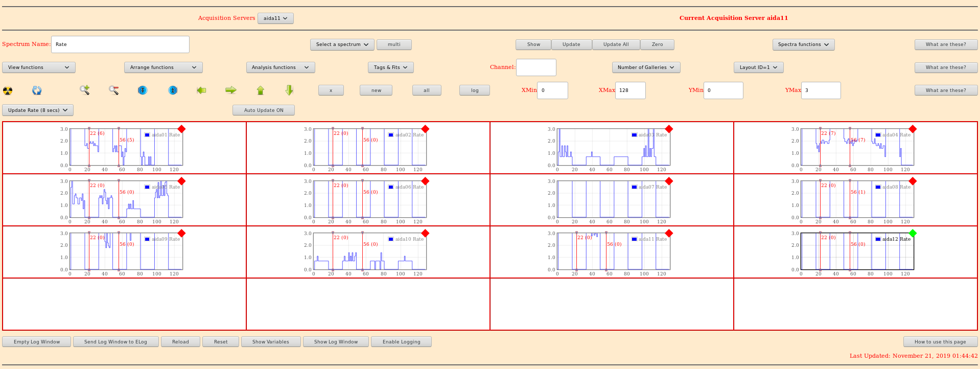The image size is (980, 369).
Task: Toggle log scale with the log button
Action: (x=474, y=90)
